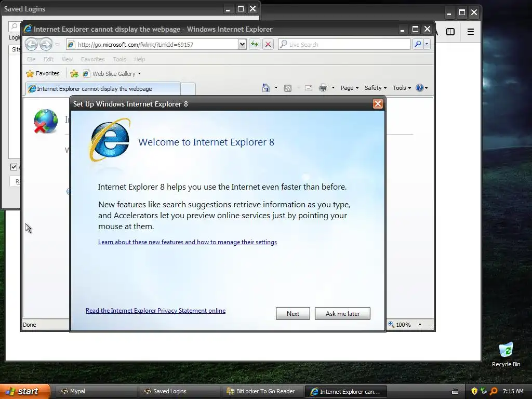
Task: Click the Start button
Action: tap(25, 391)
